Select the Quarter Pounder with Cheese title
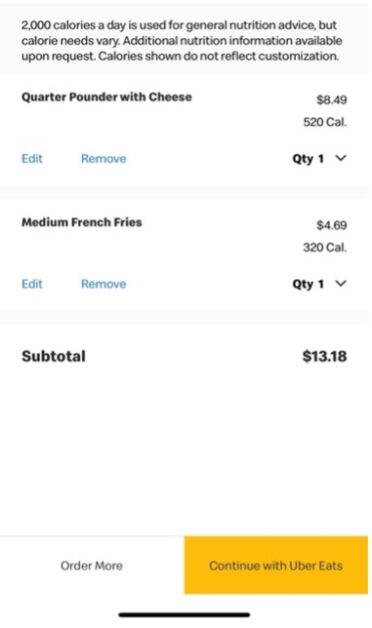Screen dimensions: 372x628 (107, 97)
